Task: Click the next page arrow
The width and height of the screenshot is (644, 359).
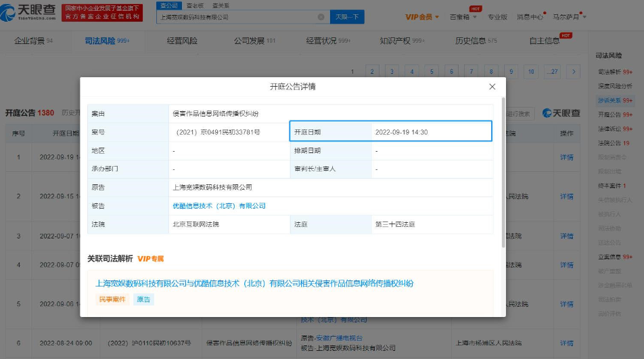Action: coord(574,72)
